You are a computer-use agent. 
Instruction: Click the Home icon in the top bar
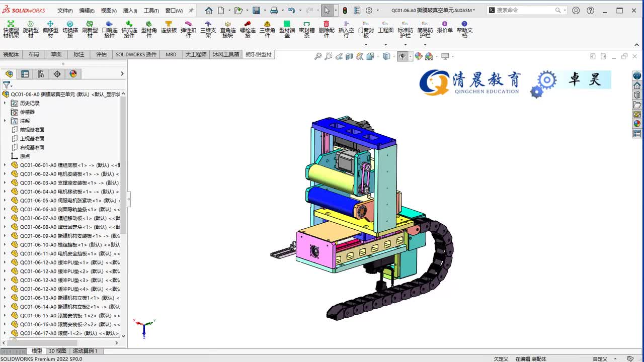[x=209, y=10]
